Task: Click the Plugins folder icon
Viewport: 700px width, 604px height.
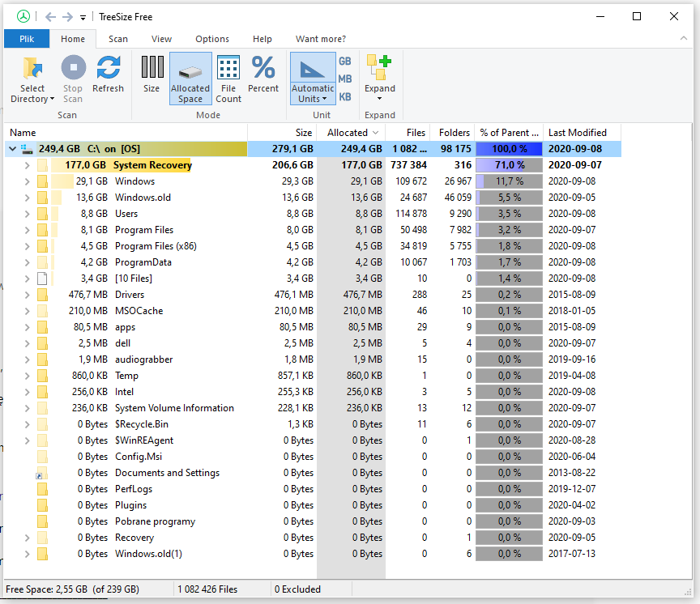Action: (x=42, y=505)
